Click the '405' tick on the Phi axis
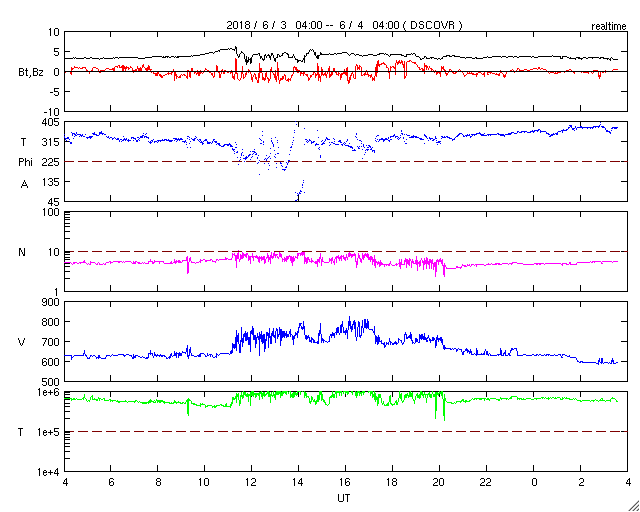 51,122
